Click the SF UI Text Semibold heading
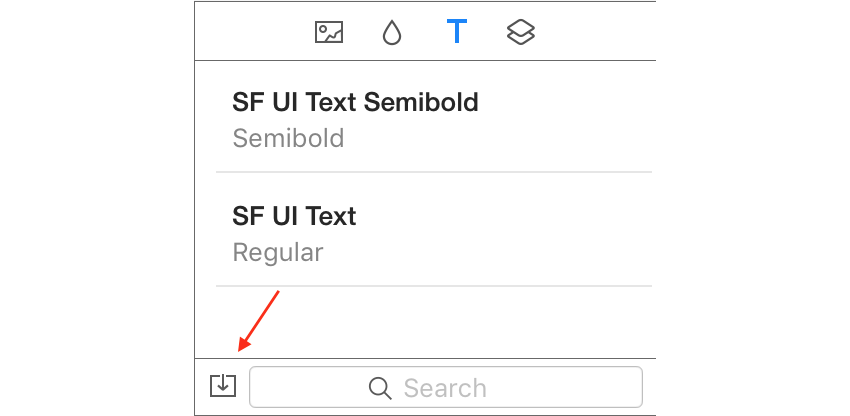The width and height of the screenshot is (850, 416). 355,103
